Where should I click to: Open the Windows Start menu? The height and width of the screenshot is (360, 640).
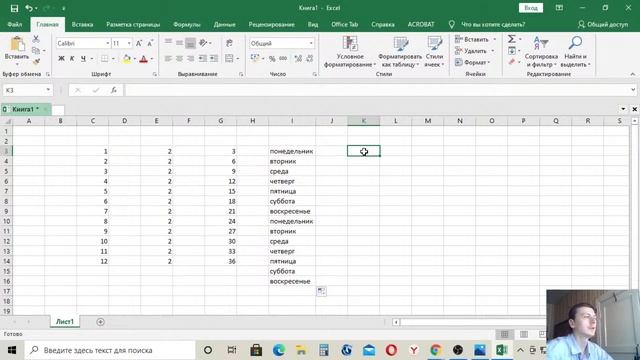click(x=12, y=350)
